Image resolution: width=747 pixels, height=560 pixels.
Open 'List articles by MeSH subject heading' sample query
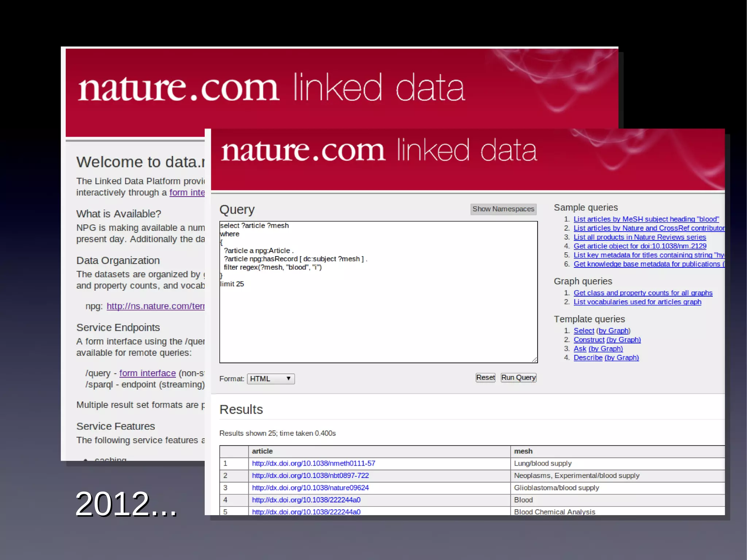point(646,219)
